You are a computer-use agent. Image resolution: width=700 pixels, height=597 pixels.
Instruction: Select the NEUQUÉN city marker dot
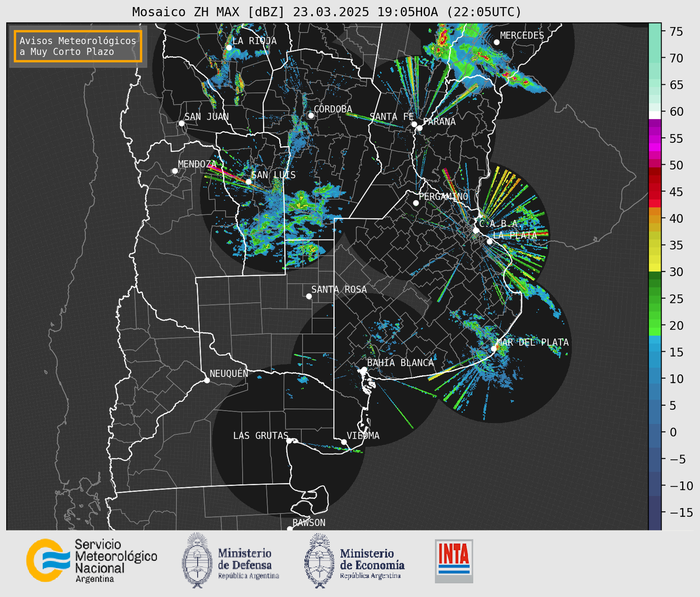[207, 380]
